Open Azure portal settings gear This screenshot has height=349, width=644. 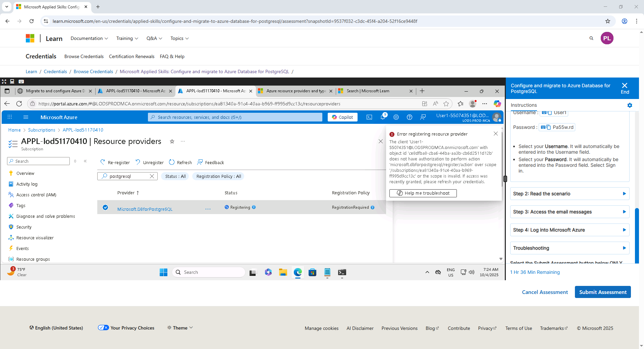click(x=396, y=117)
